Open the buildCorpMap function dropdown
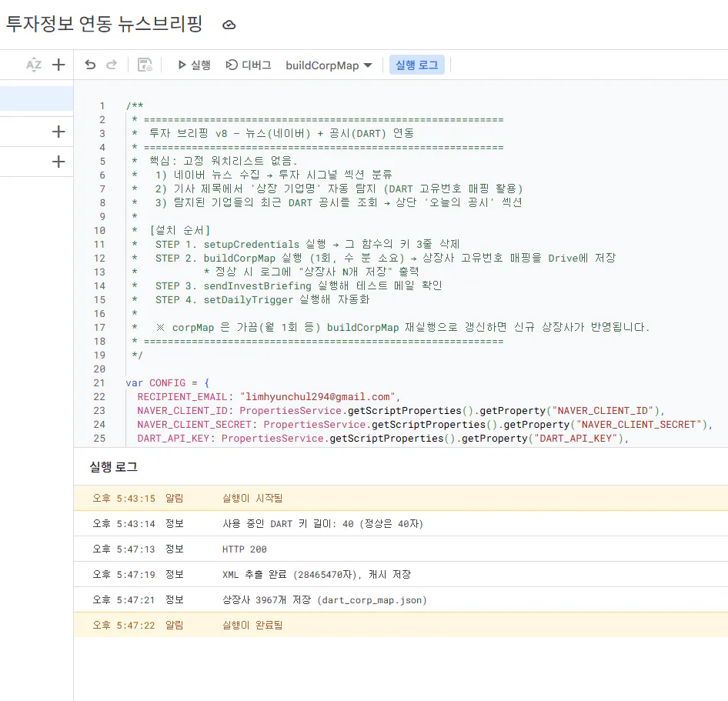The height and width of the screenshot is (701, 728). point(329,65)
